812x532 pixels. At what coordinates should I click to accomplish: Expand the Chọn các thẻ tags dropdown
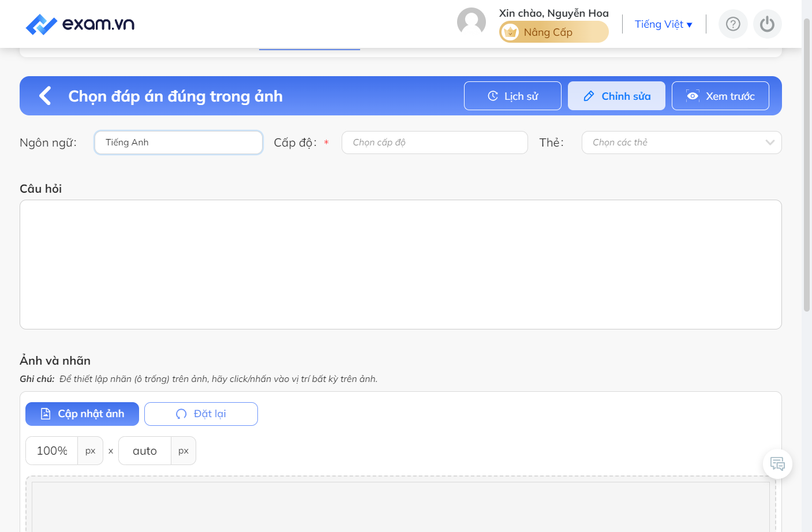point(682,143)
